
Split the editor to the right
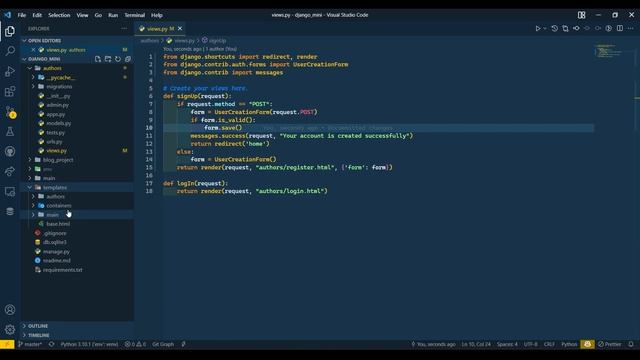(620, 29)
